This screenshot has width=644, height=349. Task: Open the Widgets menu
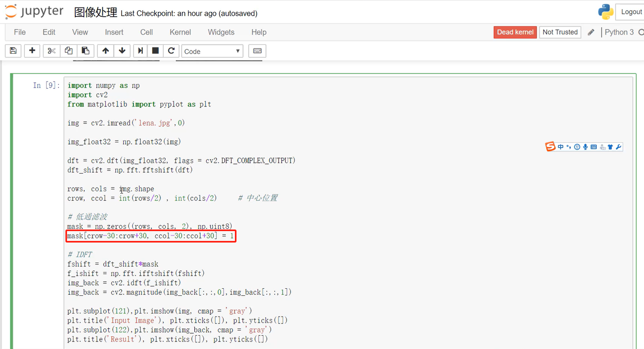pyautogui.click(x=221, y=32)
